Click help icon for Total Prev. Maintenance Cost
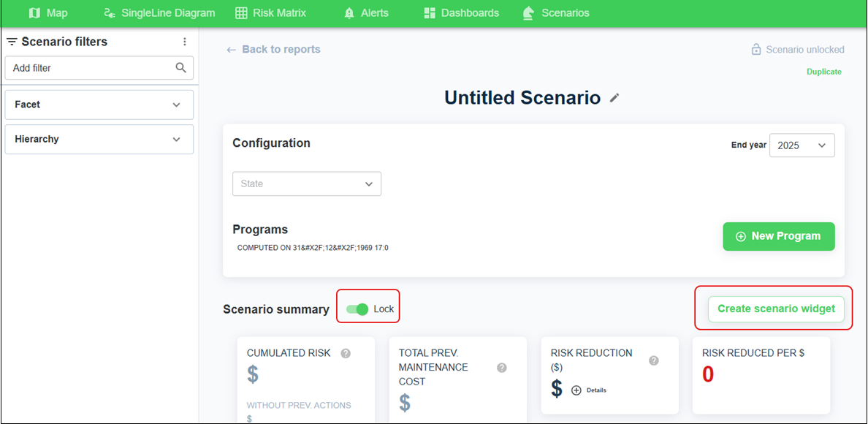Screen dimensions: 868x424 (x=502, y=368)
